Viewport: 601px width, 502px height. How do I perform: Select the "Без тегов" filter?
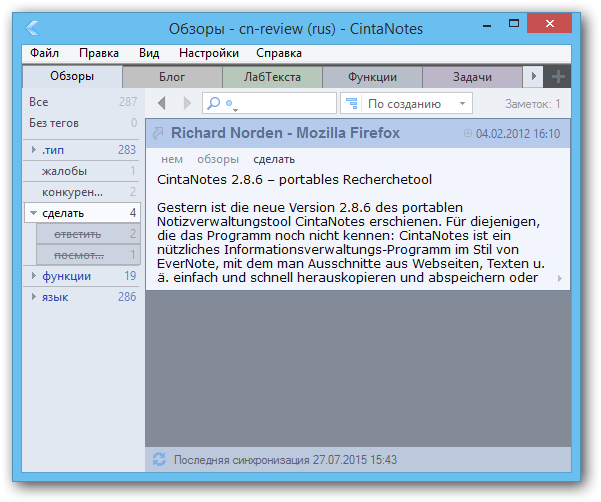[x=82, y=123]
